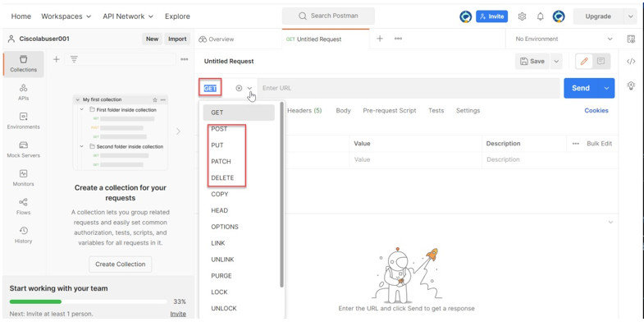Click the Search Postman box
This screenshot has height=322, width=644.
point(328,16)
